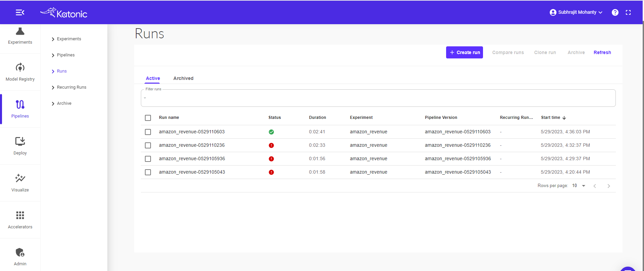Click green success status of run 0529110603
The image size is (644, 271).
click(x=271, y=132)
